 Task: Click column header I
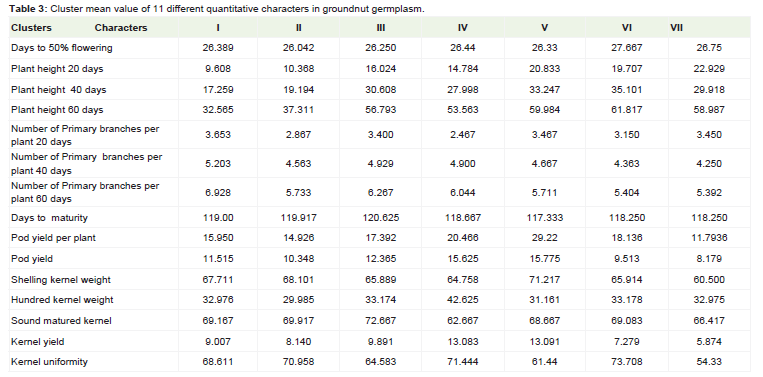tap(218, 28)
